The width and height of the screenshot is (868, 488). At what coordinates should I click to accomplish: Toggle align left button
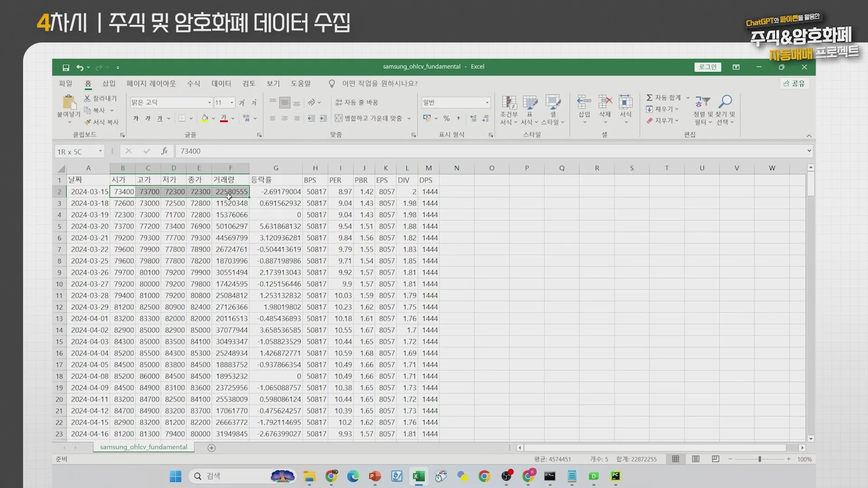point(273,118)
